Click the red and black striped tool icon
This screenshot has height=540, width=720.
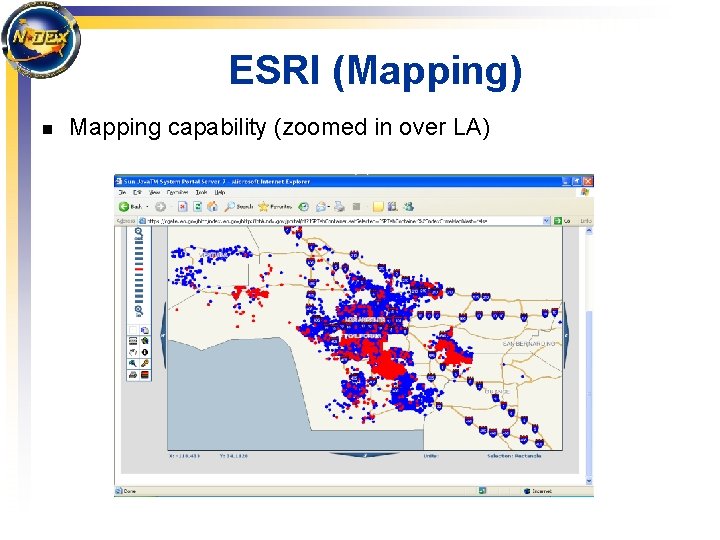tap(145, 375)
